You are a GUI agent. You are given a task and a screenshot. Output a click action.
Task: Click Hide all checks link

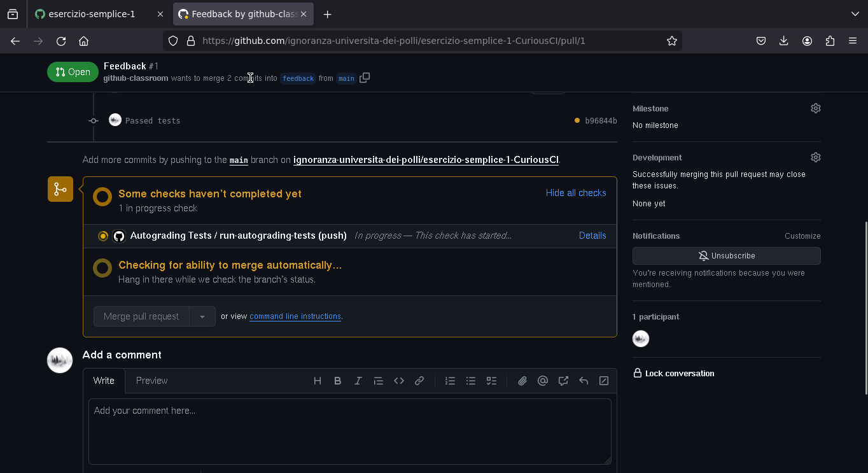pyautogui.click(x=576, y=193)
